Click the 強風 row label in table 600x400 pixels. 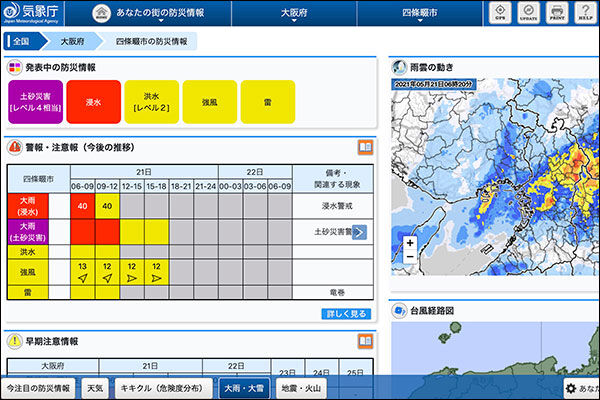pos(28,272)
